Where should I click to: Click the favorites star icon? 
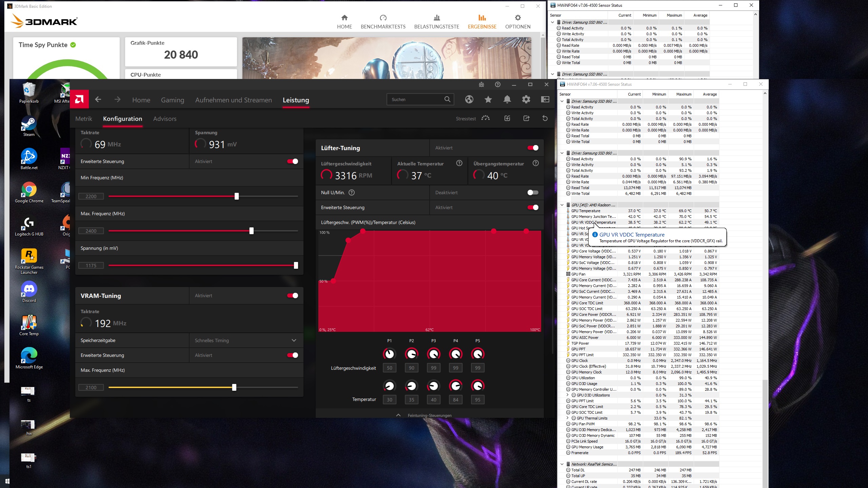click(x=488, y=99)
